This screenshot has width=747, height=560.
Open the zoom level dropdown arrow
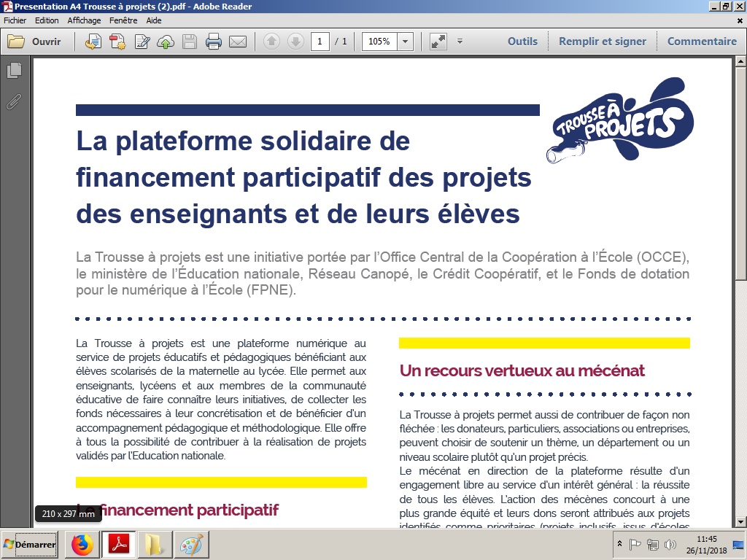405,42
